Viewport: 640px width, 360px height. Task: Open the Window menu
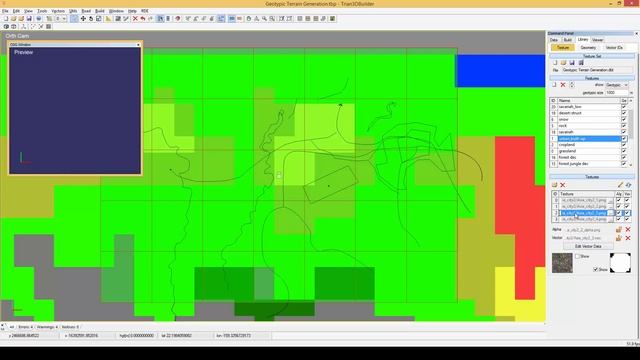click(x=116, y=11)
